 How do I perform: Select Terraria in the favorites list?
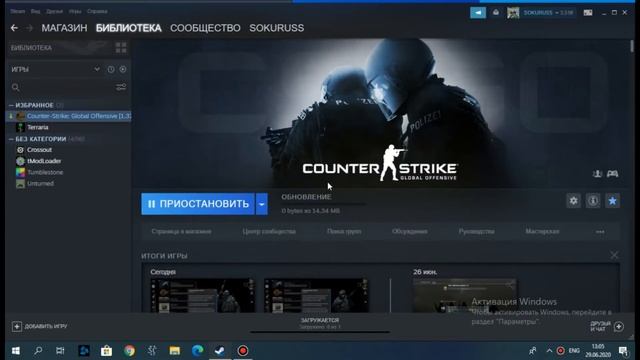click(38, 127)
